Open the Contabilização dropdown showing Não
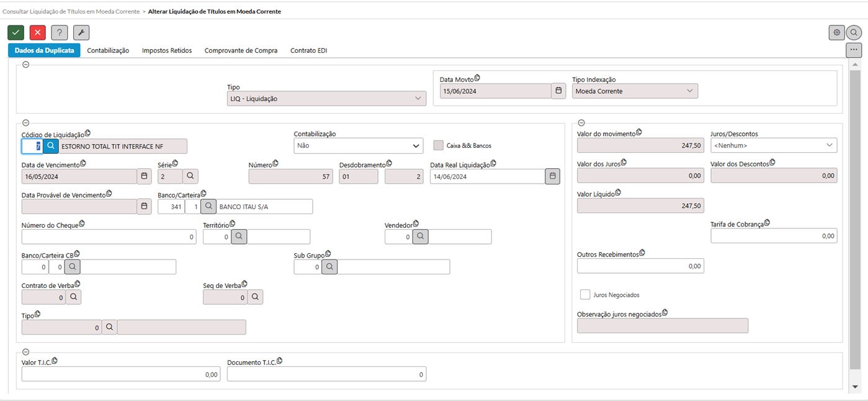Screen dimensions: 868x401 point(358,146)
